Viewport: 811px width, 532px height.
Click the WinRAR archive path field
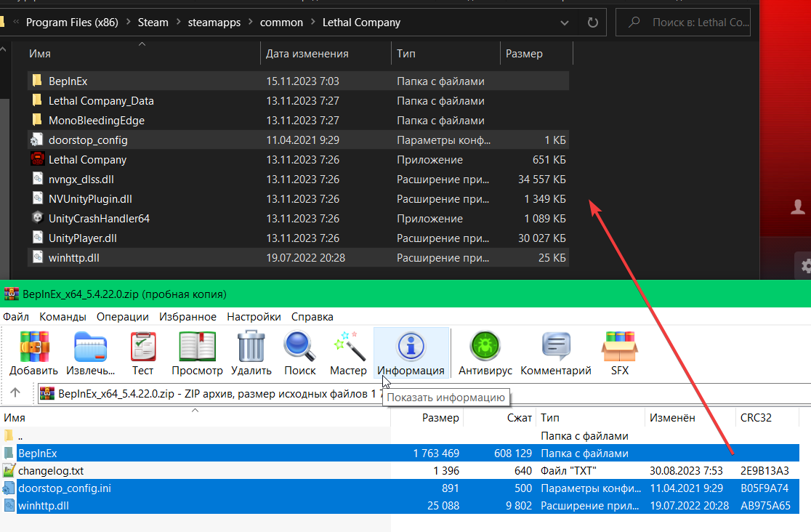tap(423, 394)
